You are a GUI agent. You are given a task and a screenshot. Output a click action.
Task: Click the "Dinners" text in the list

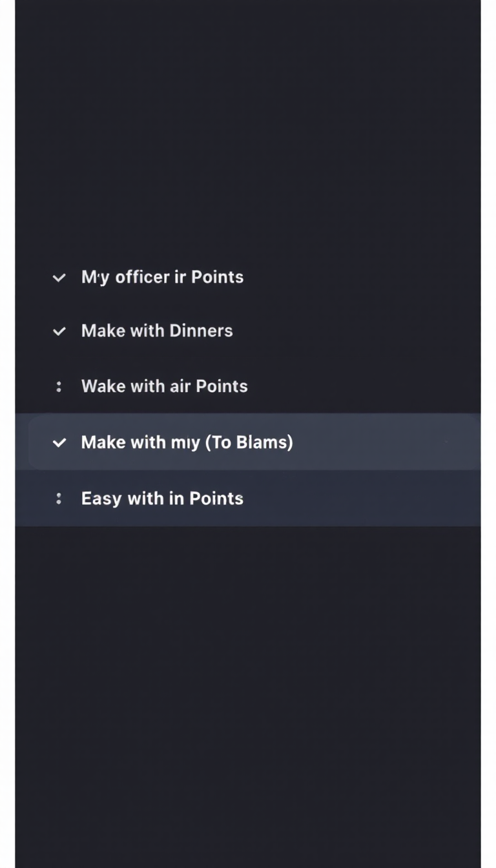[x=201, y=331]
